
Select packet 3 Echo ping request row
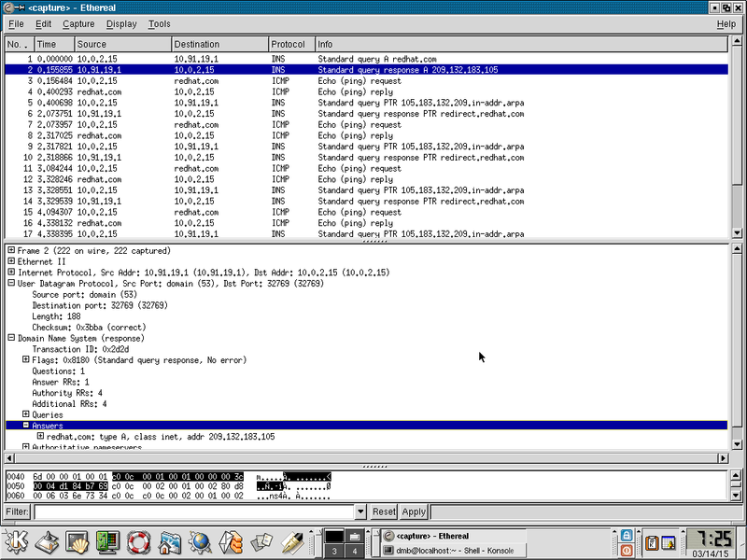pyautogui.click(x=366, y=81)
